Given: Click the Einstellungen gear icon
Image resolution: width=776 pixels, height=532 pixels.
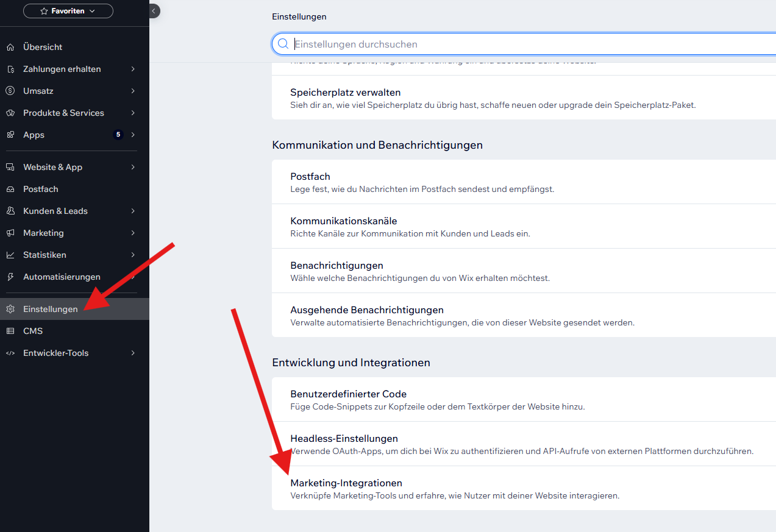Looking at the screenshot, I should [x=10, y=309].
